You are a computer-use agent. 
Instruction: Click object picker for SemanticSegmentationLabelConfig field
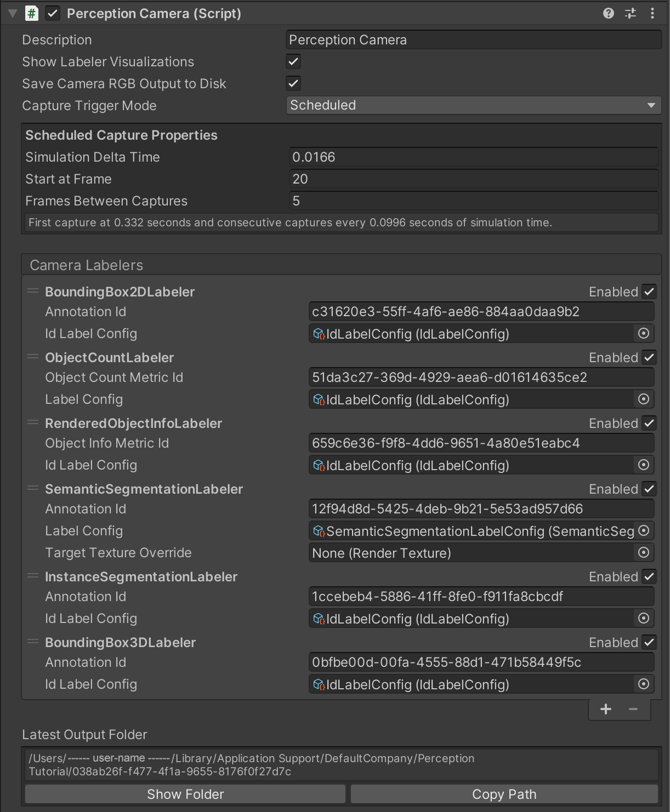[x=644, y=531]
